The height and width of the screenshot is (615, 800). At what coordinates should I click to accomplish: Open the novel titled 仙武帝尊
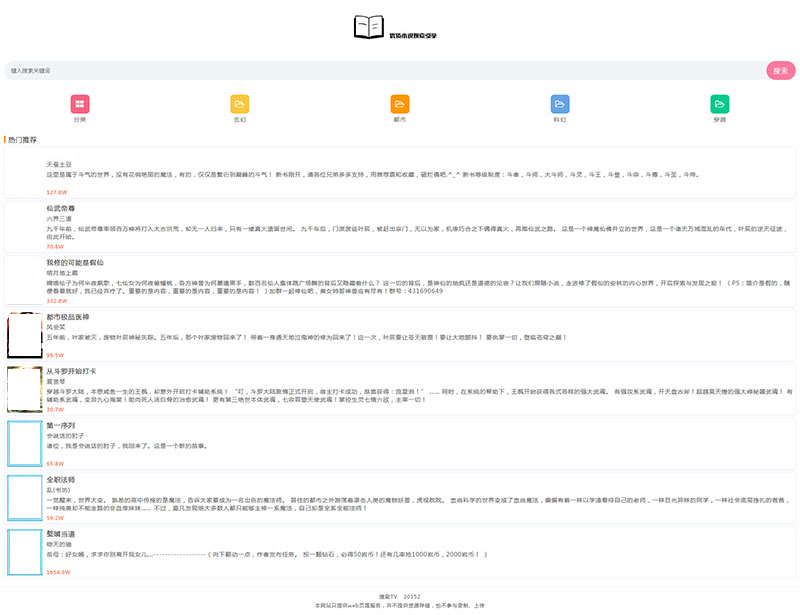coord(60,208)
